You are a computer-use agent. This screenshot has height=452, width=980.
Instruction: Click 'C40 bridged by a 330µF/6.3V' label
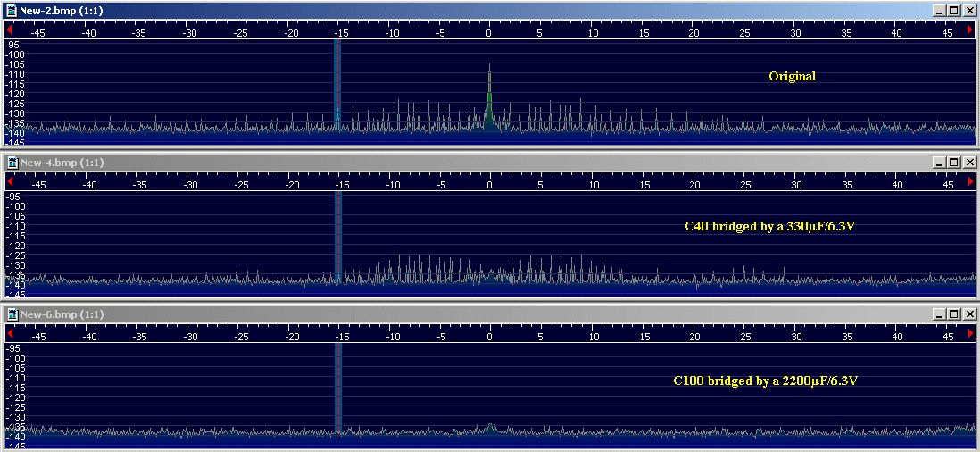click(x=770, y=226)
